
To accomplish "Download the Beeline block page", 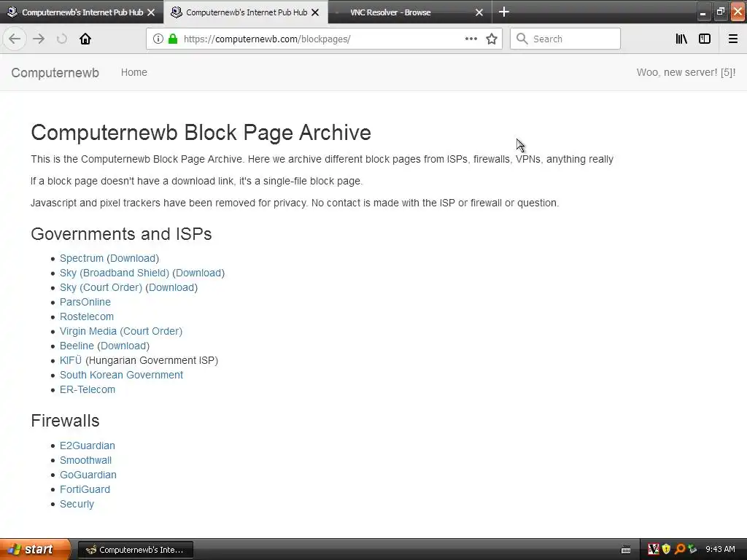I will pyautogui.click(x=123, y=346).
